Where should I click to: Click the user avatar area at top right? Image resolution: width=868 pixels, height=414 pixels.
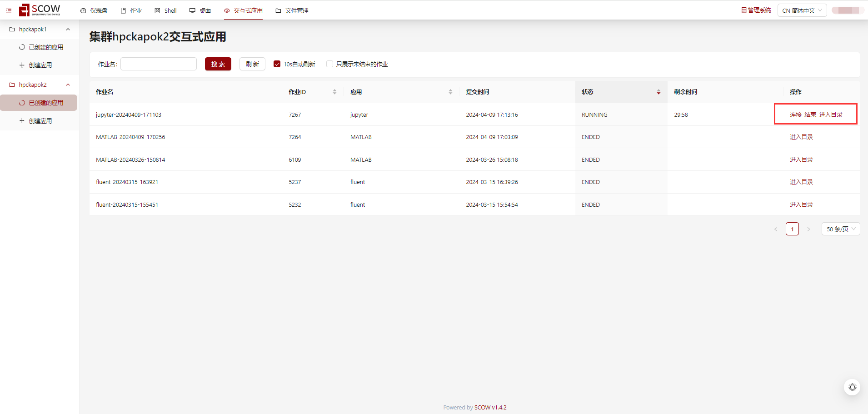tap(848, 10)
